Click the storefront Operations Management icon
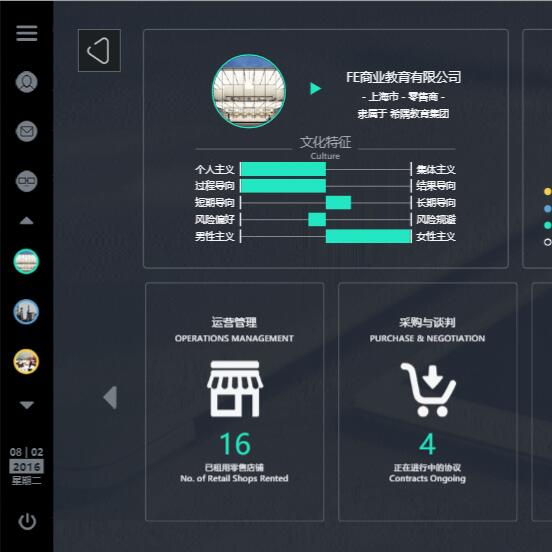The width and height of the screenshot is (552, 552). pyautogui.click(x=235, y=389)
